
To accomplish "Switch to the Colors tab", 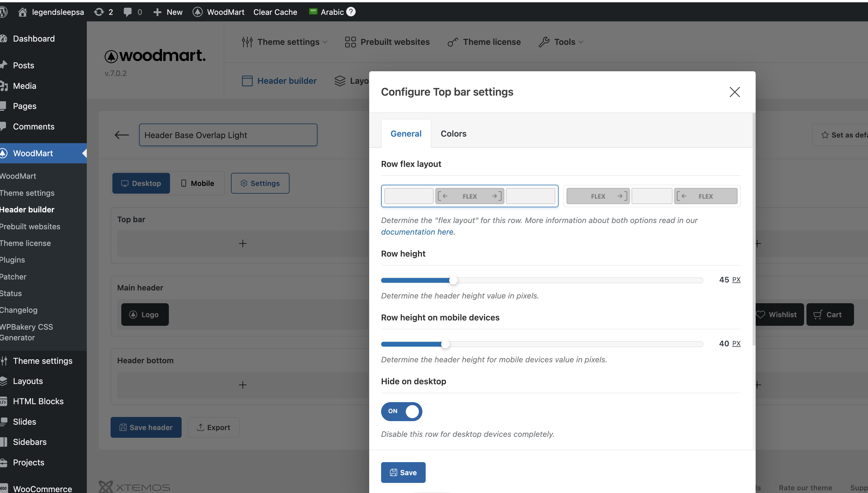I will point(453,134).
